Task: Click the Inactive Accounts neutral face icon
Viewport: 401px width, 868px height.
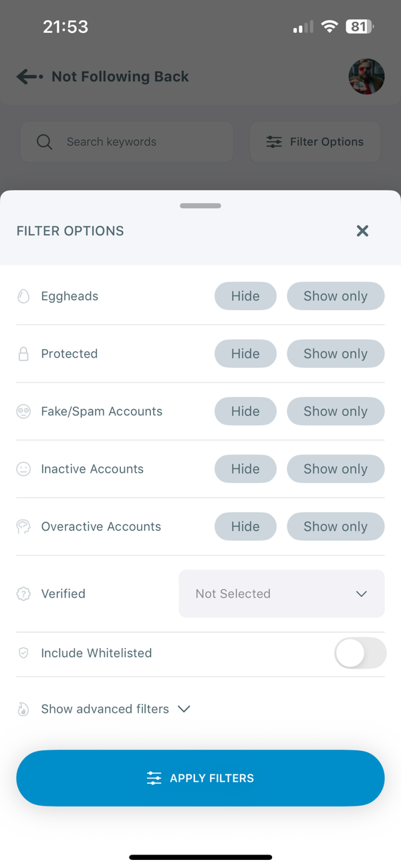Action: click(23, 468)
